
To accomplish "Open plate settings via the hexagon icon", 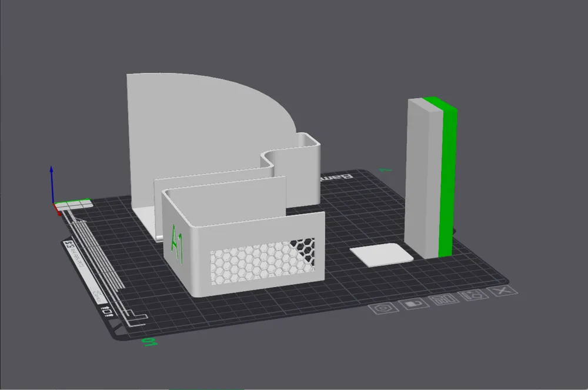I will click(383, 308).
